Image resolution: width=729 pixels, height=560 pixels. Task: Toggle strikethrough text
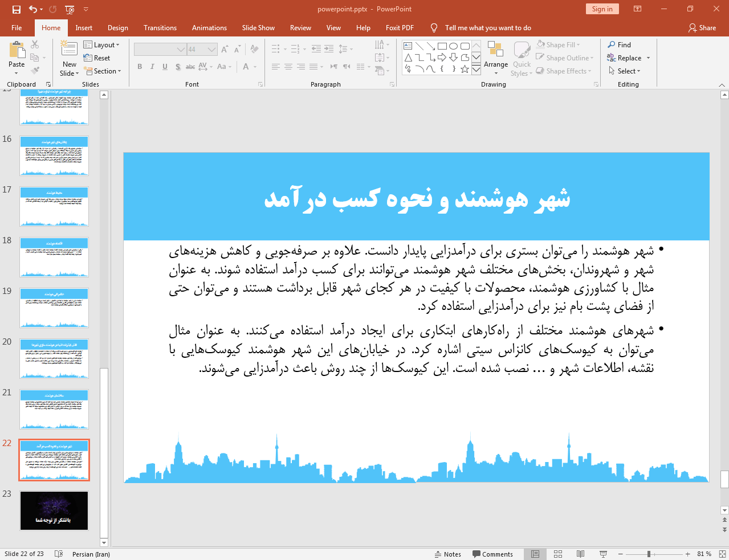[x=190, y=67]
